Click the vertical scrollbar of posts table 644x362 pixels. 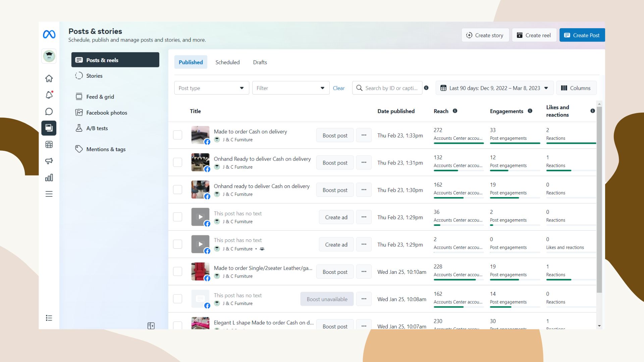pyautogui.click(x=599, y=199)
